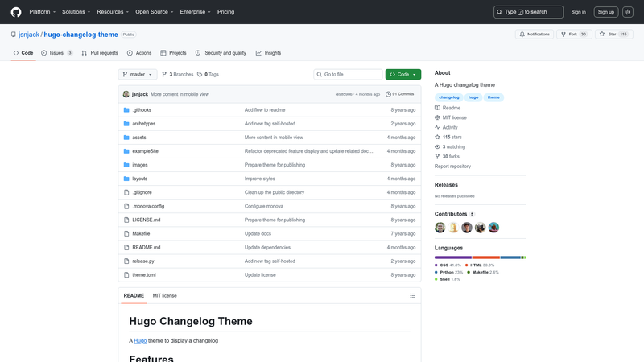This screenshot has width=644, height=362.
Task: Open the third contributor avatar
Action: [467, 228]
